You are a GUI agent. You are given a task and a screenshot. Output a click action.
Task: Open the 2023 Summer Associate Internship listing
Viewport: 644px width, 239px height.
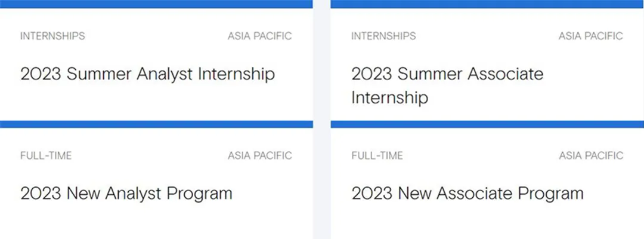click(447, 74)
